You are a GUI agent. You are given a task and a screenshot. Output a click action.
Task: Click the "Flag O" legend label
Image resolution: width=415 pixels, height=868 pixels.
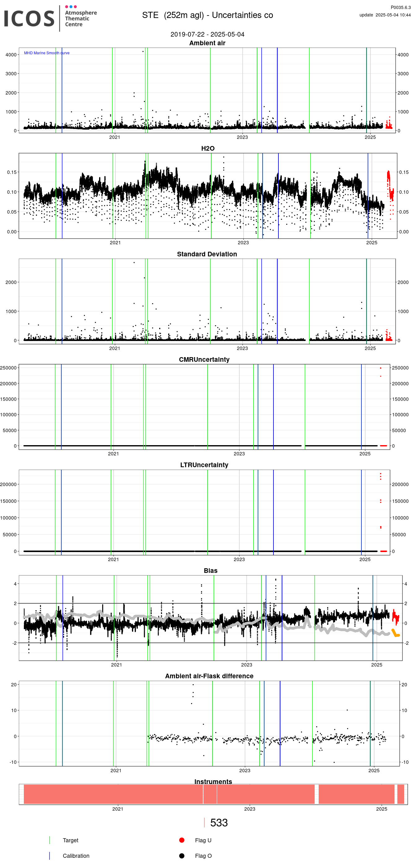pos(203,856)
